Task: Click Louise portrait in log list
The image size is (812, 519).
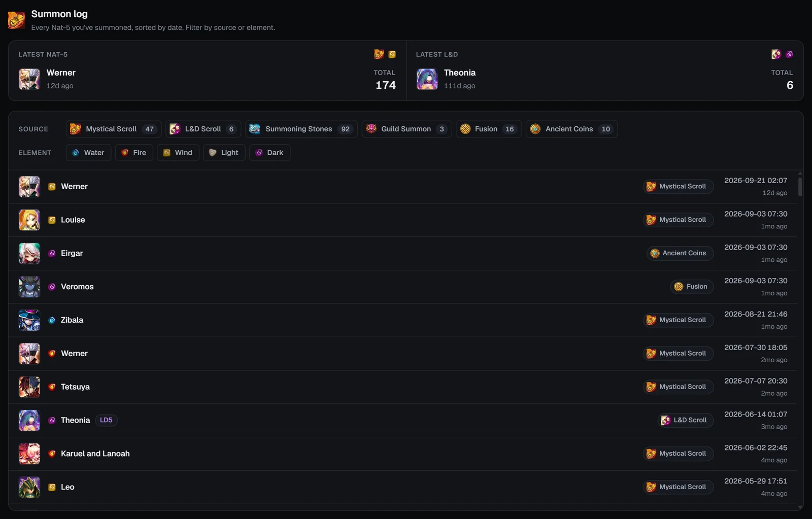Action: [x=29, y=220]
